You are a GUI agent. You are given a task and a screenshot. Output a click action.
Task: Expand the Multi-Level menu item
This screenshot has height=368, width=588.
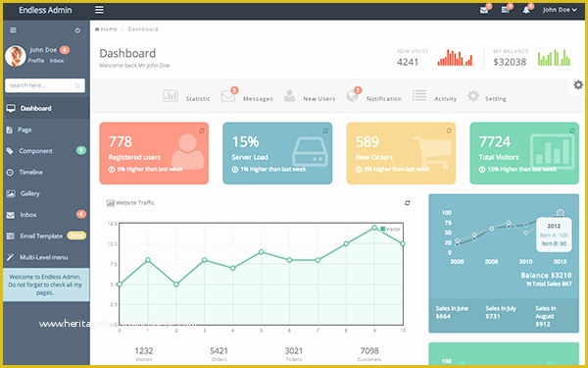tap(46, 257)
